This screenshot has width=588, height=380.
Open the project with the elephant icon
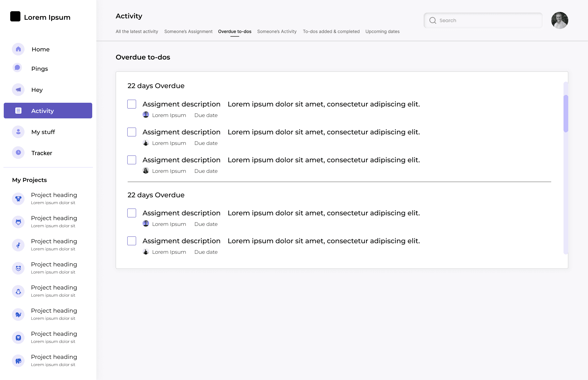click(18, 361)
